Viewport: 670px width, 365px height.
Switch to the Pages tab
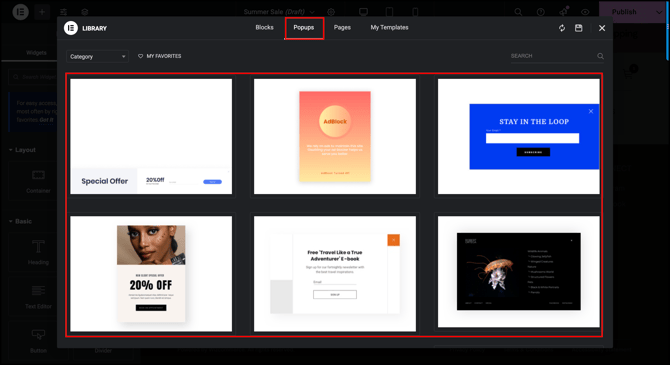tap(342, 27)
